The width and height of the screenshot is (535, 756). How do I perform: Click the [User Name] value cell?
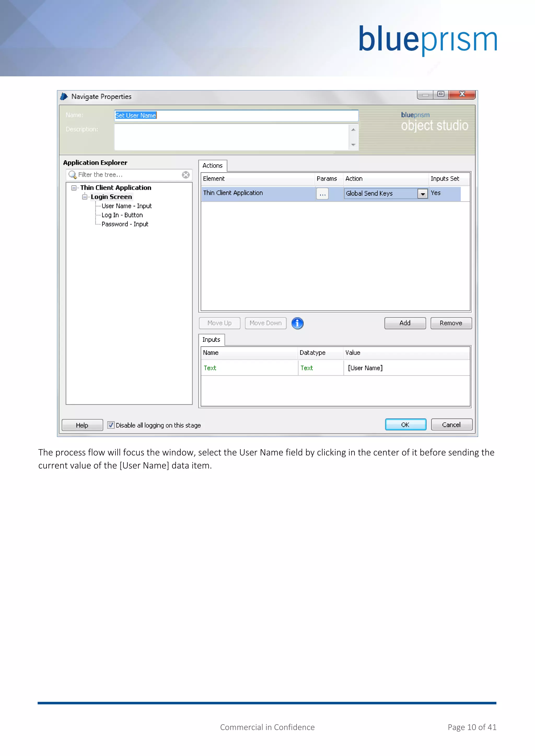click(406, 368)
